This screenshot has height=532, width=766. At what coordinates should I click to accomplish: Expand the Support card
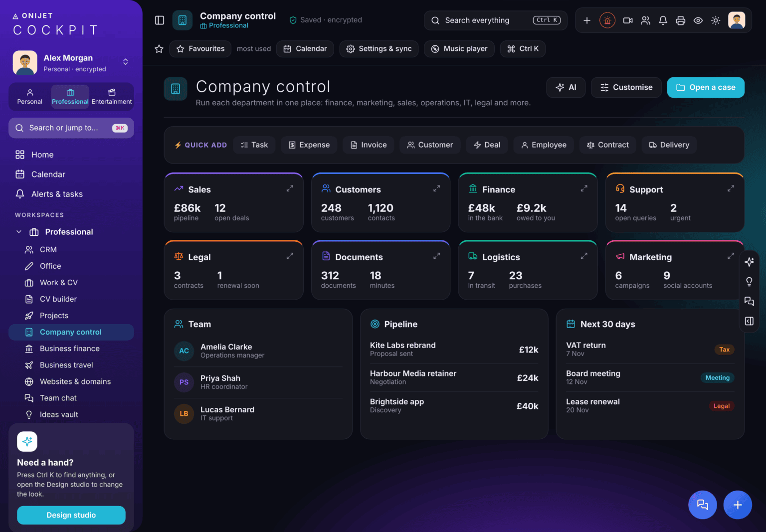tap(731, 188)
